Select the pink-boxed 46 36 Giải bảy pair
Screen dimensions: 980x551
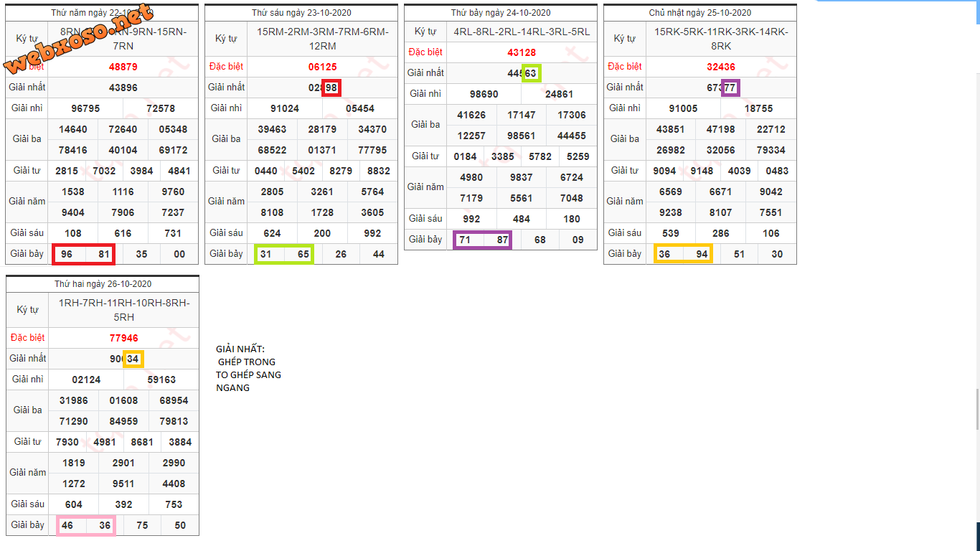85,525
